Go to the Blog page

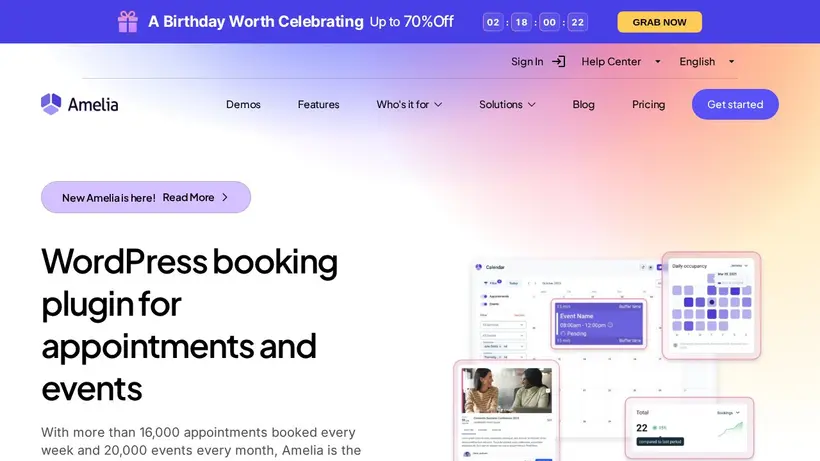tap(584, 105)
